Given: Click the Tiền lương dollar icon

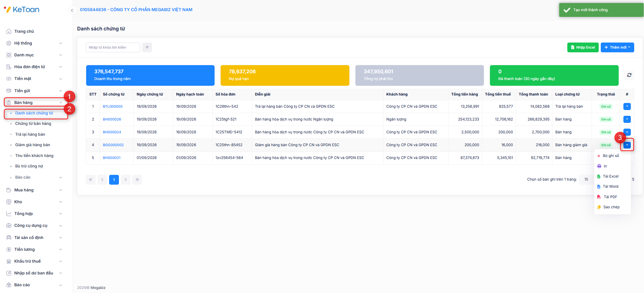Looking at the screenshot, I should (9, 249).
